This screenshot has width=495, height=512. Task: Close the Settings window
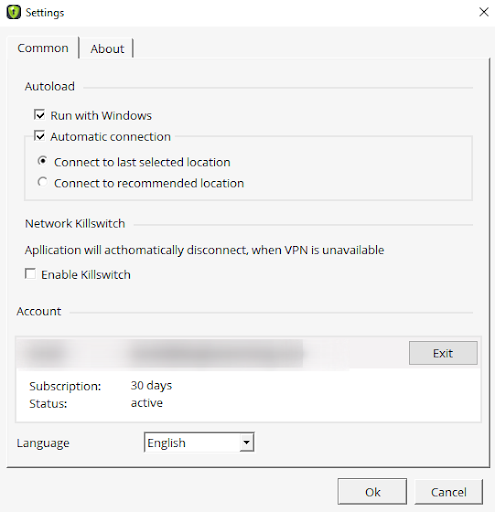click(484, 12)
